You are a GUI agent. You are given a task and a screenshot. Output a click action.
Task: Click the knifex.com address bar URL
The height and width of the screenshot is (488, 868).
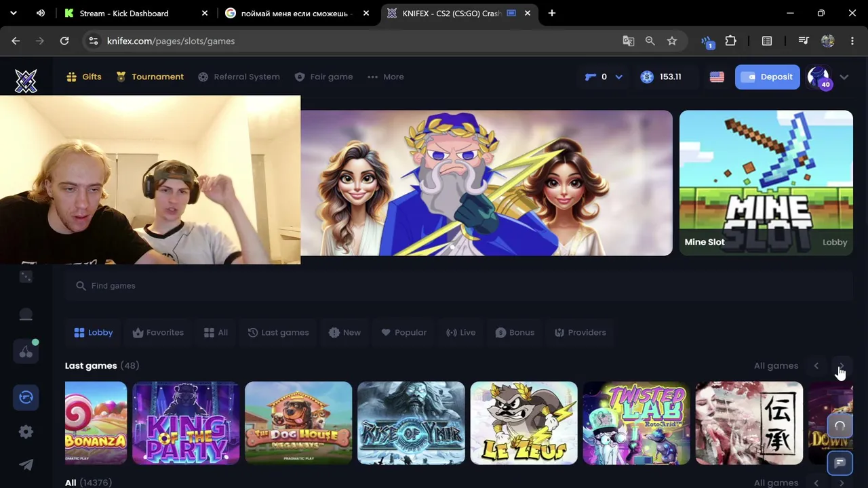(x=171, y=41)
